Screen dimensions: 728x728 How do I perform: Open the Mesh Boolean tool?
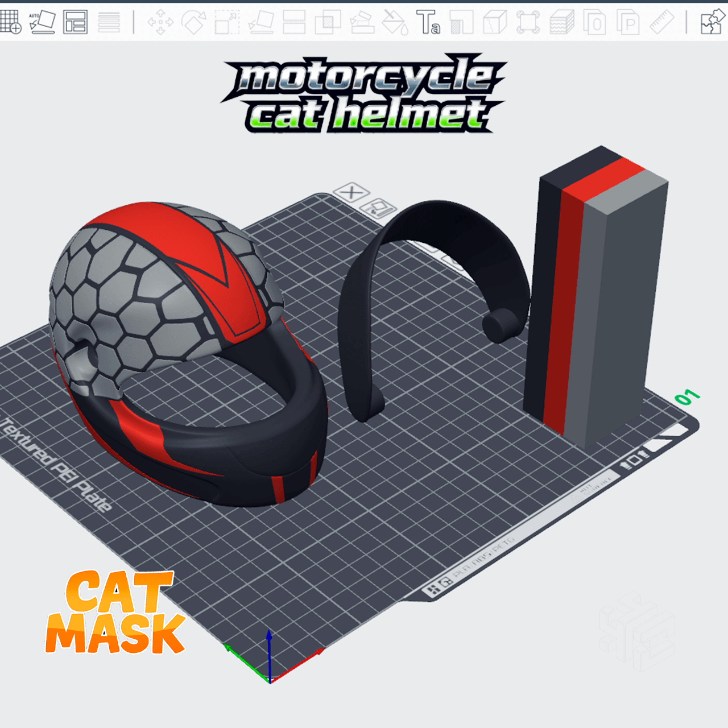click(328, 23)
